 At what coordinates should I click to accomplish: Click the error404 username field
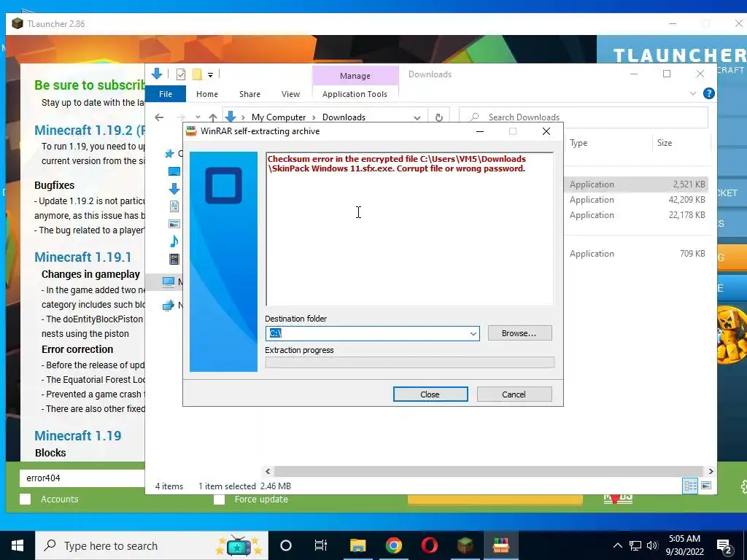tap(82, 478)
